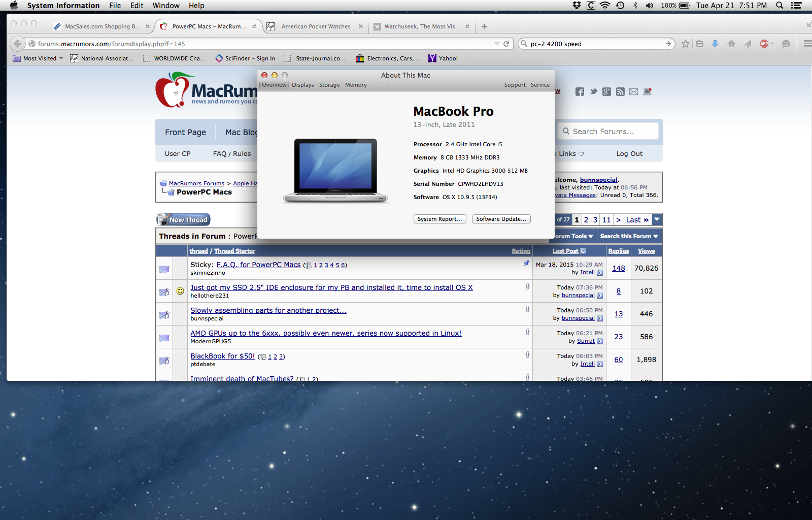Open the Dropbox menu bar icon

tap(577, 6)
